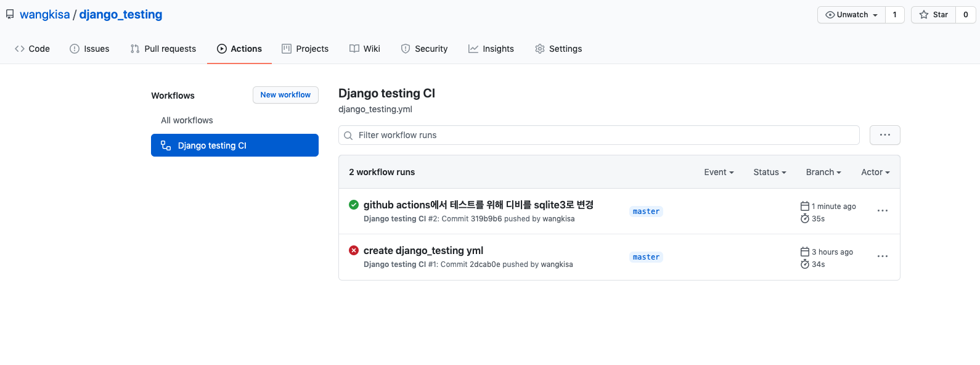Click the New workflow button
Screen dimensions: 980x365
285,95
